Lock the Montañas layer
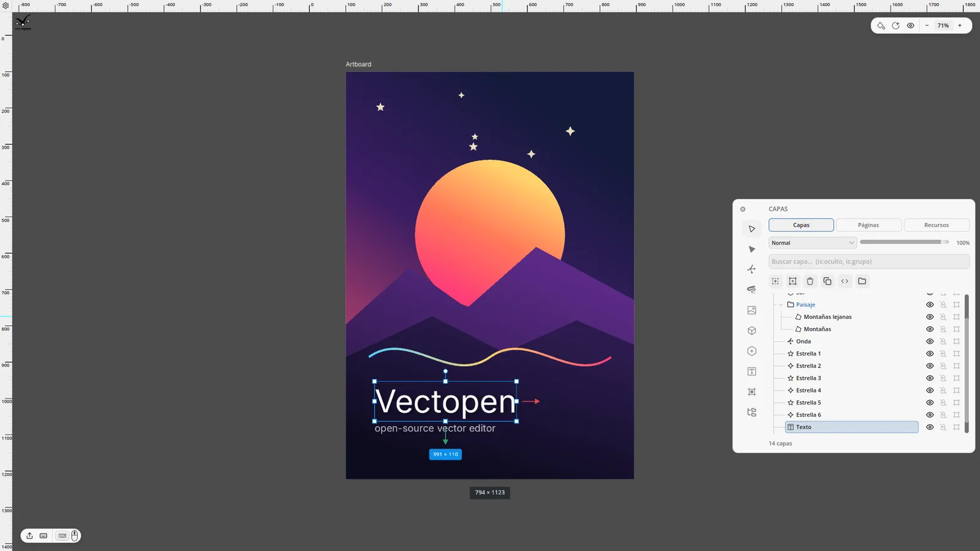Viewport: 980px width, 551px height. coord(943,329)
